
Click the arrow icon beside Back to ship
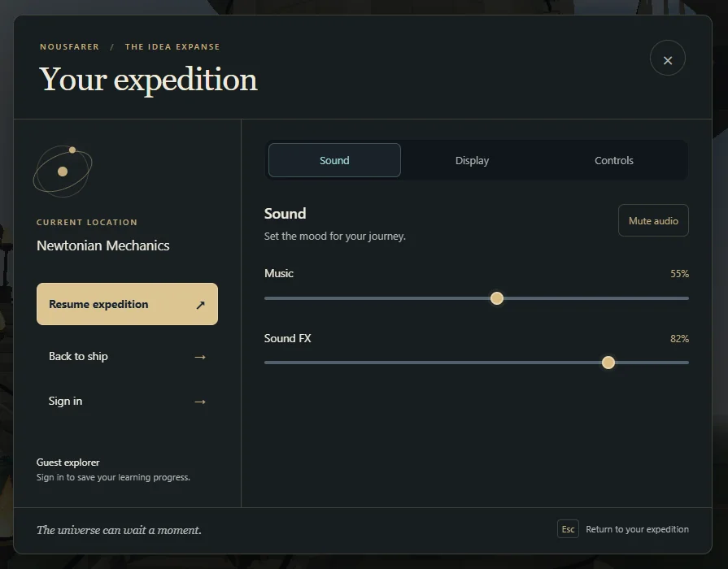[200, 357]
